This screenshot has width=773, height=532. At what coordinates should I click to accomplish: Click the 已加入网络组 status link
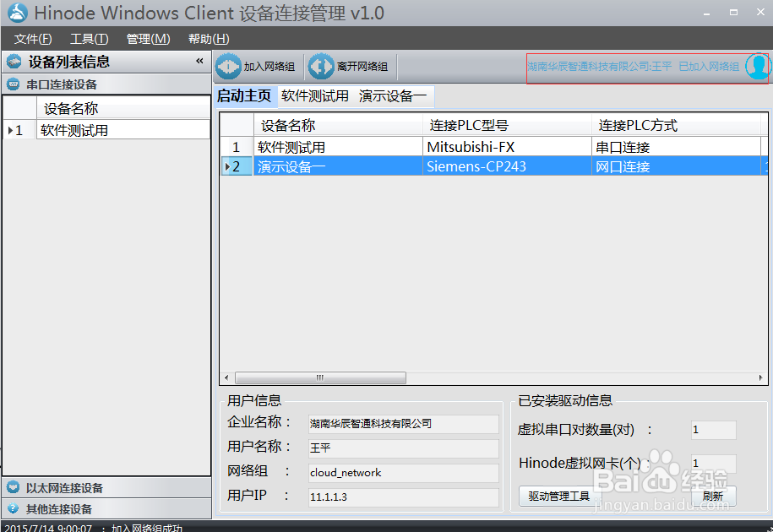[709, 67]
